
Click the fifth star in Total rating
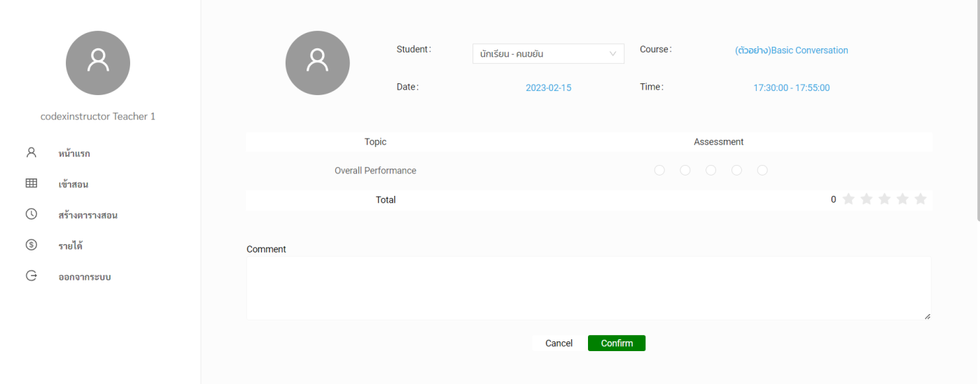(920, 199)
